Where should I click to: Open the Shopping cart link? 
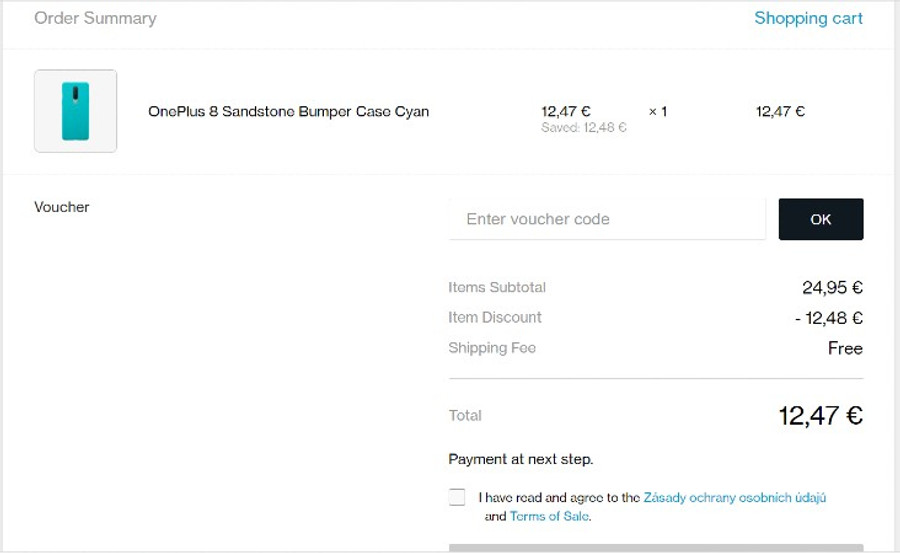point(808,18)
